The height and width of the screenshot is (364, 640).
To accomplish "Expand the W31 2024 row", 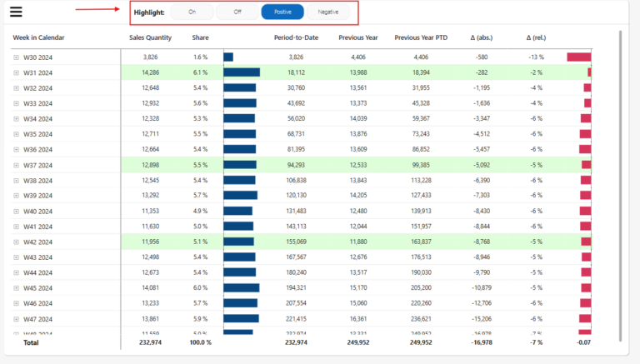I will tap(17, 73).
